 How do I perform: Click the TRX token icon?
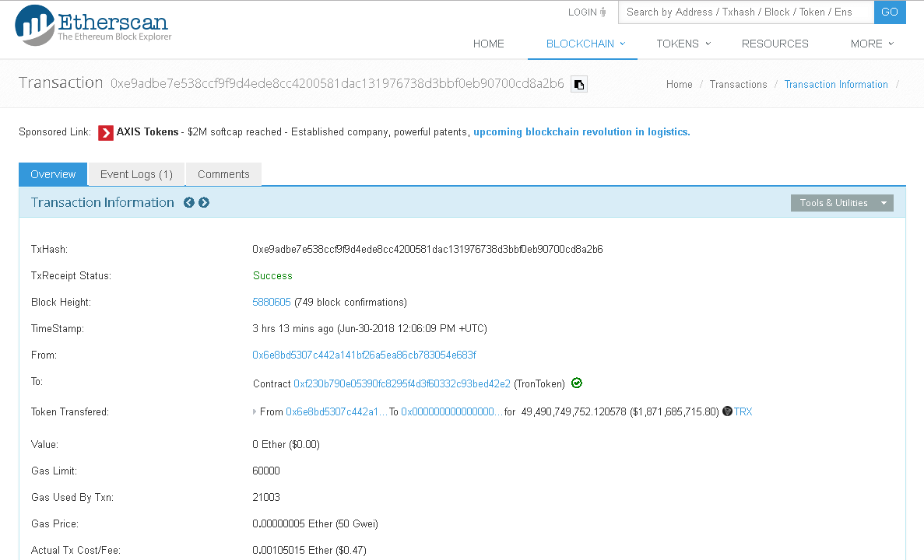[x=726, y=411]
